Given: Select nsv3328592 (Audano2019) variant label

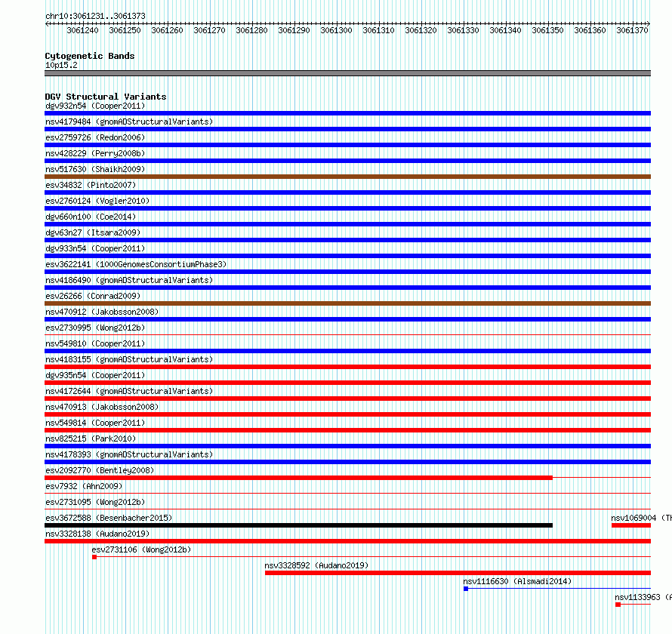Looking at the screenshot, I should click(316, 565).
